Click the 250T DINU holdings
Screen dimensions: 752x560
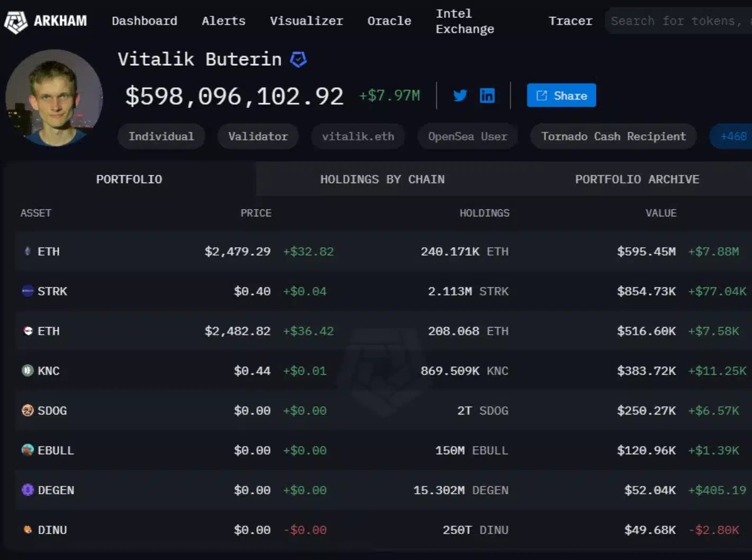[x=476, y=530]
